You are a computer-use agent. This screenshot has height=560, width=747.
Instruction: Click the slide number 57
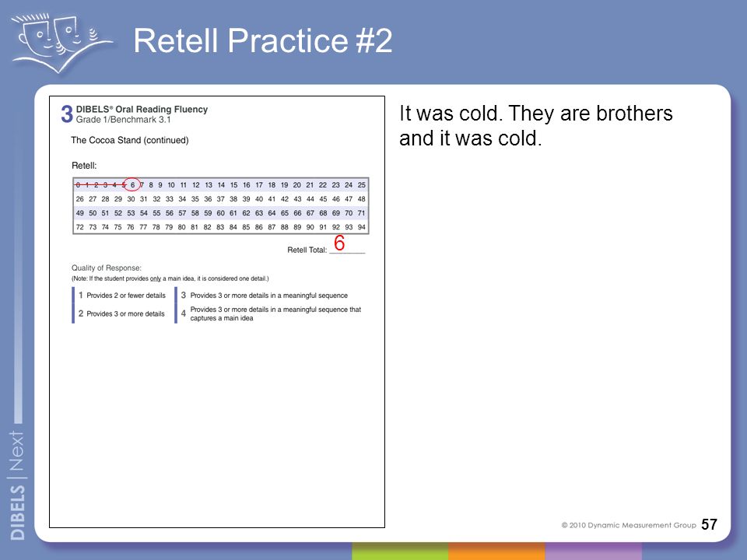709,524
